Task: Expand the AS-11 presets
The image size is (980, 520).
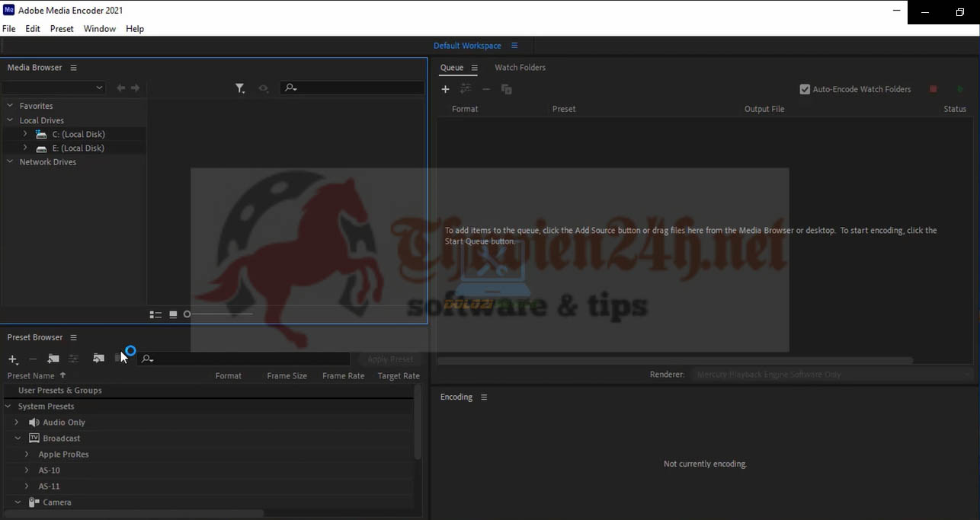Action: pos(27,487)
